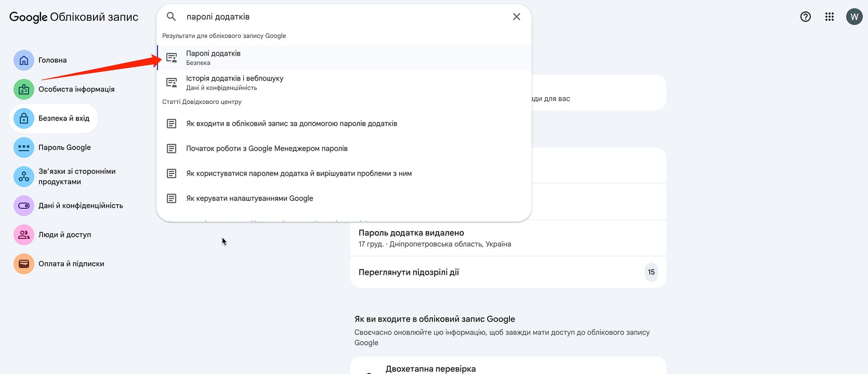Open article Як входити за допомогою паролів додатків

(x=292, y=124)
